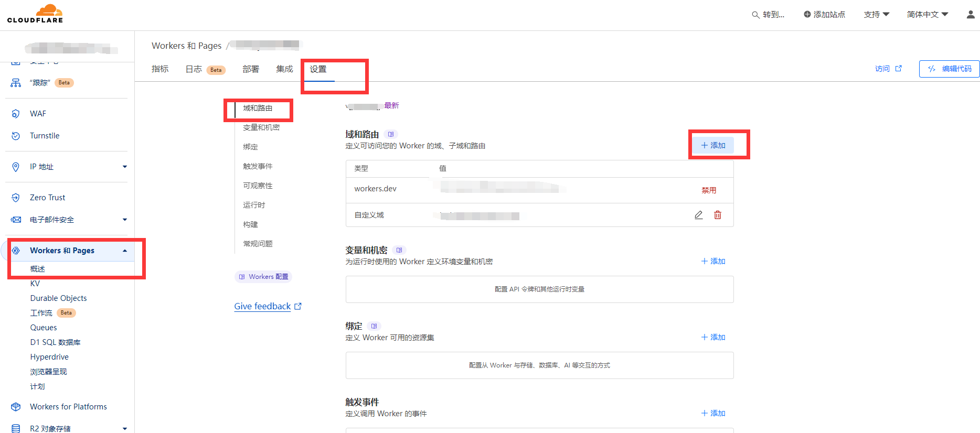
Task: Click the Workers 和 Pages breadcrumb
Action: 186,46
